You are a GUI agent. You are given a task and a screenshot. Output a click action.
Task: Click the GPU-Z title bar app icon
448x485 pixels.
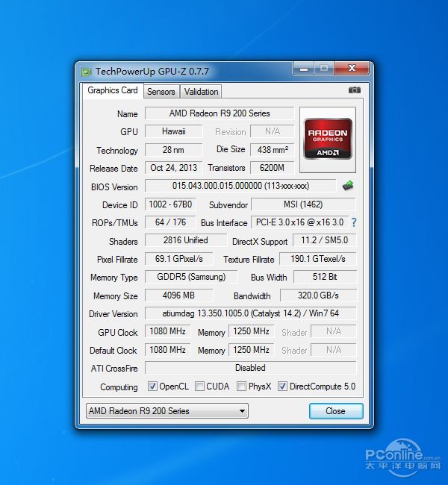86,72
